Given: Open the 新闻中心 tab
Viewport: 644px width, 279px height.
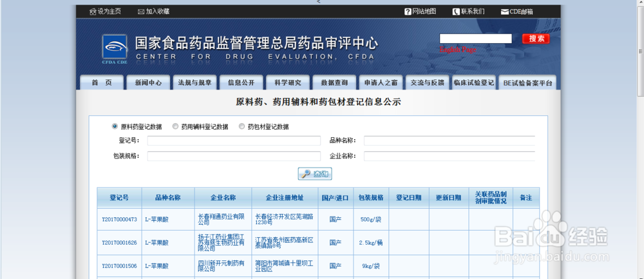Looking at the screenshot, I should (148, 82).
